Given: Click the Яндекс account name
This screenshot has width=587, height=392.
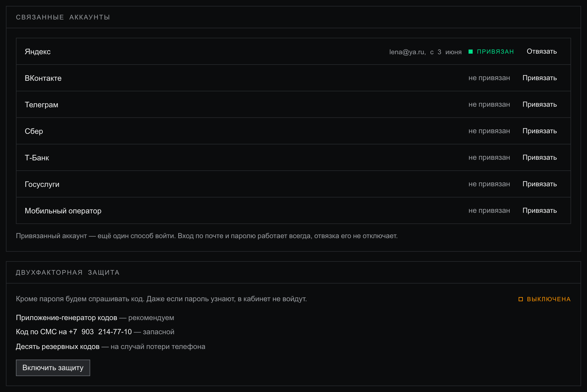Looking at the screenshot, I should click(38, 52).
